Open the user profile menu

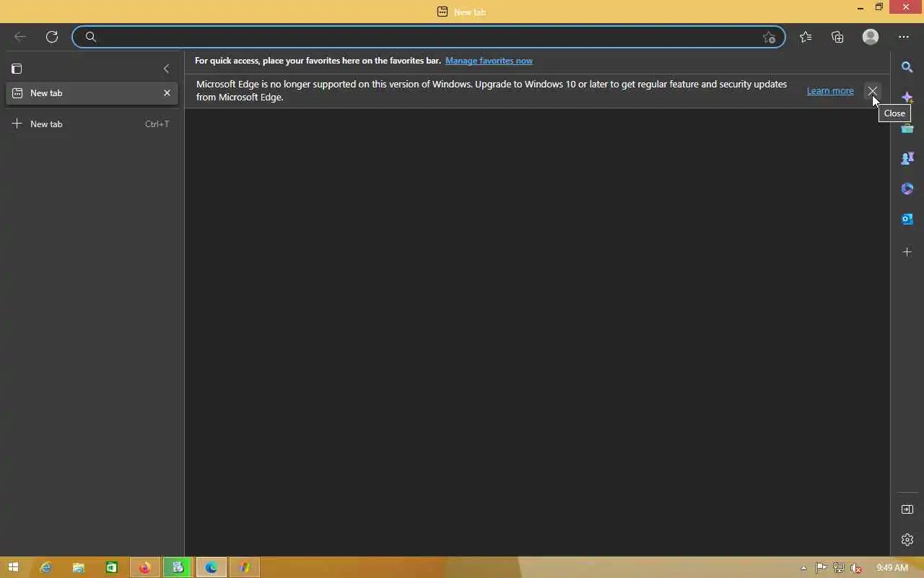click(871, 37)
